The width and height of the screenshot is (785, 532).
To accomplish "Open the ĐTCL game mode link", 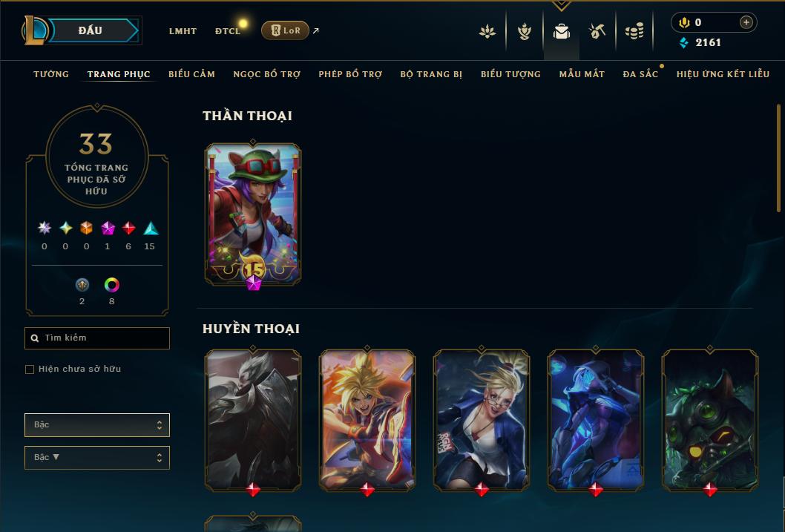I will pos(228,31).
